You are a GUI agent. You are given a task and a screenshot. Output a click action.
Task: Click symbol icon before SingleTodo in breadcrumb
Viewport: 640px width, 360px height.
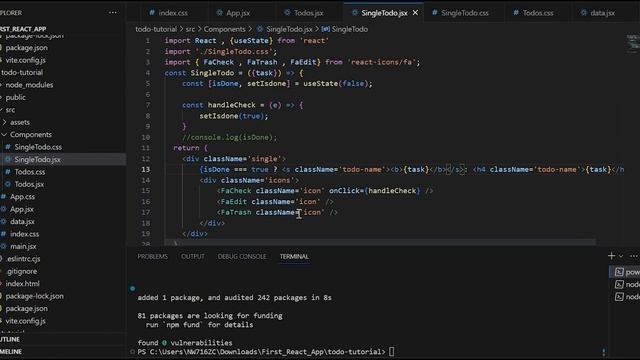pyautogui.click(x=325, y=29)
